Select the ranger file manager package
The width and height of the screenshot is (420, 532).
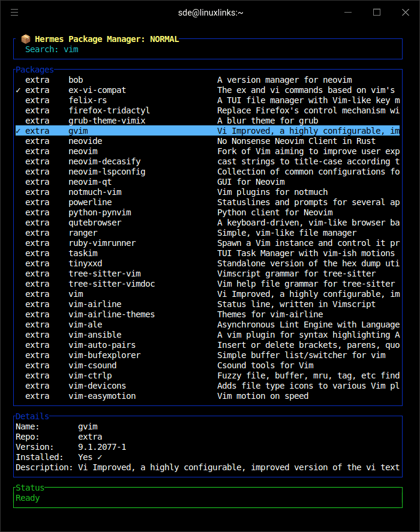tap(83, 233)
